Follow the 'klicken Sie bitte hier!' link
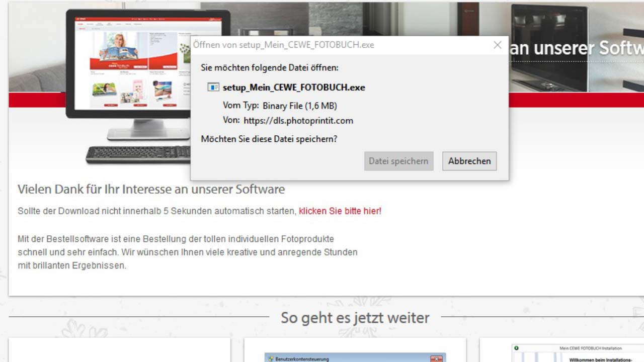Viewport: 644px width, 362px height. pos(340,211)
